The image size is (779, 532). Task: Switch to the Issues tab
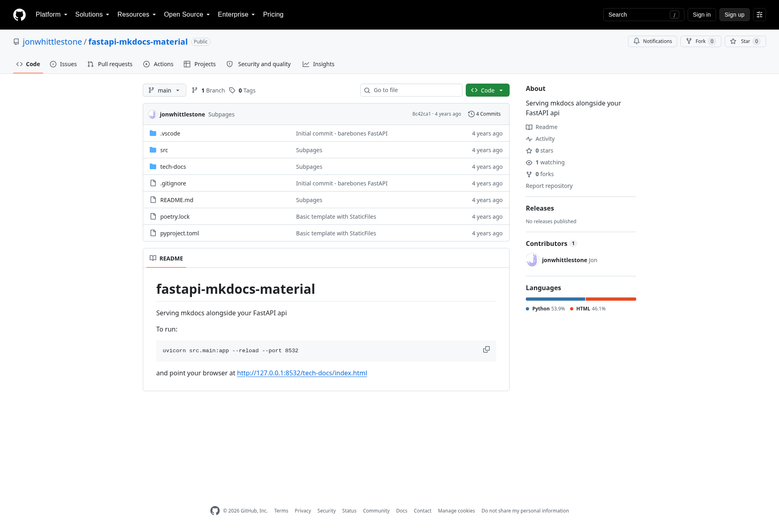click(63, 64)
